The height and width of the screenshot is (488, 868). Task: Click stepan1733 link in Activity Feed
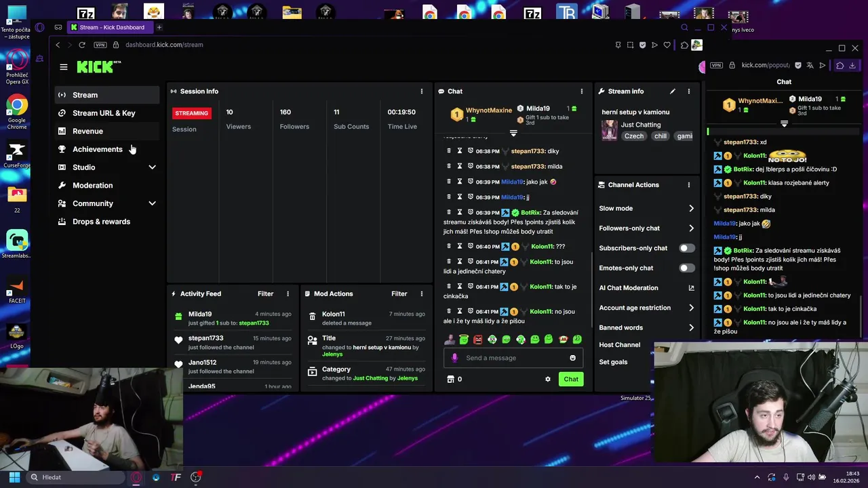tap(254, 323)
